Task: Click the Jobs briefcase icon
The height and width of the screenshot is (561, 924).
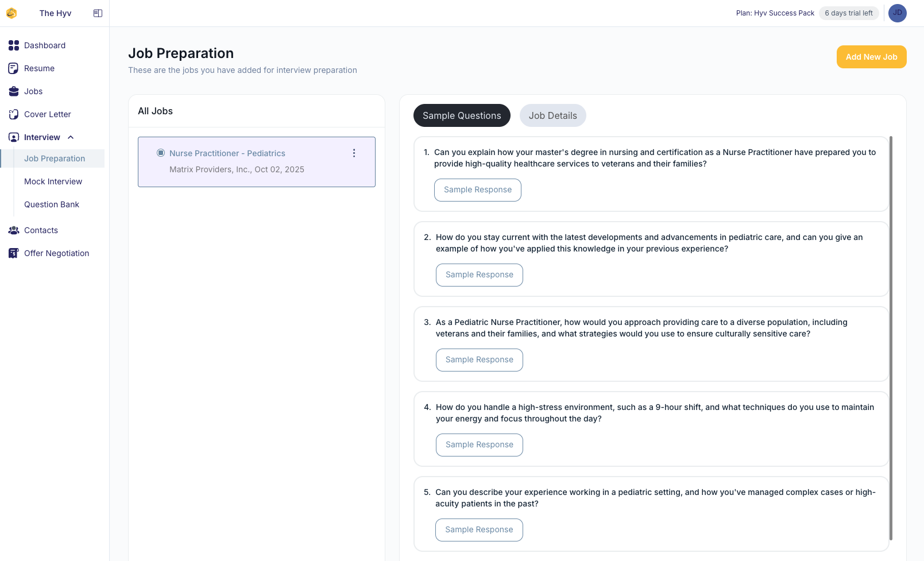Action: [x=14, y=91]
